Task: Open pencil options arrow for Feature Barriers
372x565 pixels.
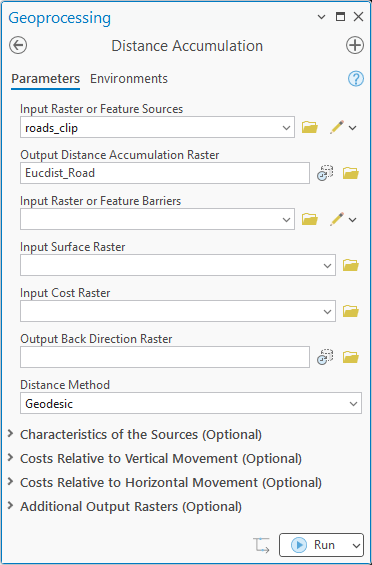Action: (353, 220)
